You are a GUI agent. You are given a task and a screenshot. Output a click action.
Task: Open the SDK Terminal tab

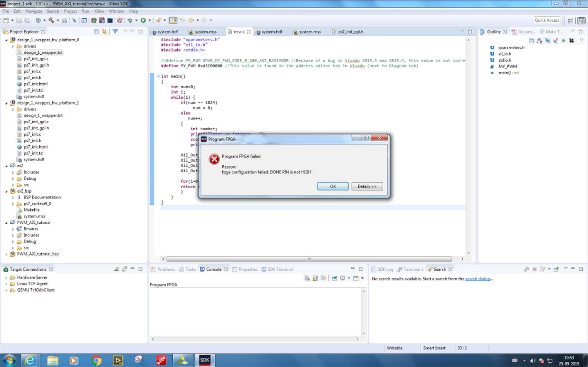pos(277,269)
